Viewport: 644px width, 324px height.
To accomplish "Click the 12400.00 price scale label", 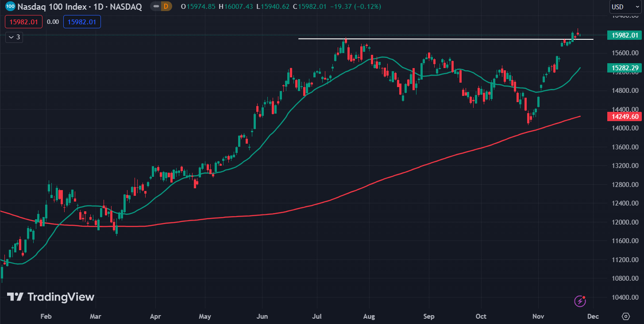I will pyautogui.click(x=625, y=203).
